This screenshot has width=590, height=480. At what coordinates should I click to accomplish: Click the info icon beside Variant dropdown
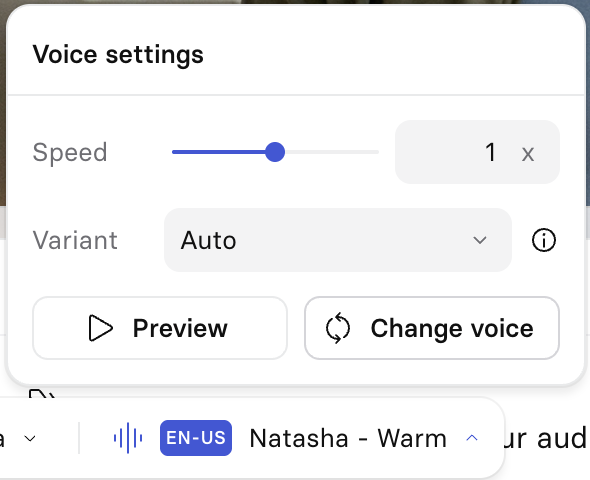coord(543,240)
